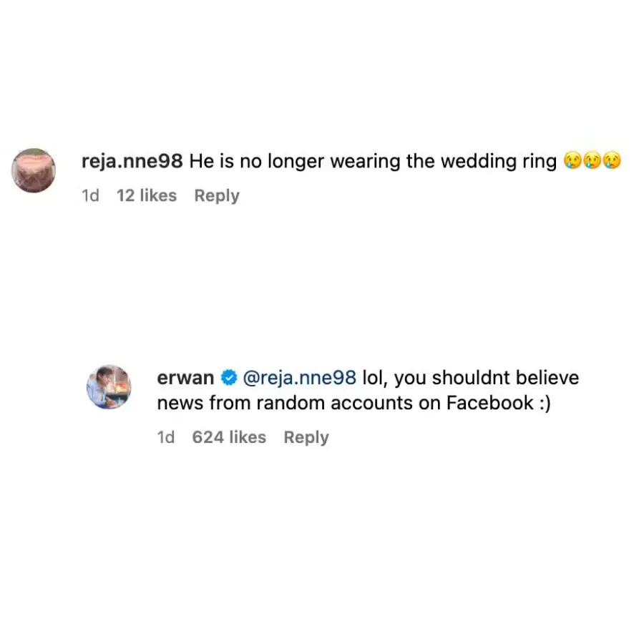644x644 pixels.
Task: Click "lol, you shouldnt believe" text
Action: pyautogui.click(x=471, y=377)
